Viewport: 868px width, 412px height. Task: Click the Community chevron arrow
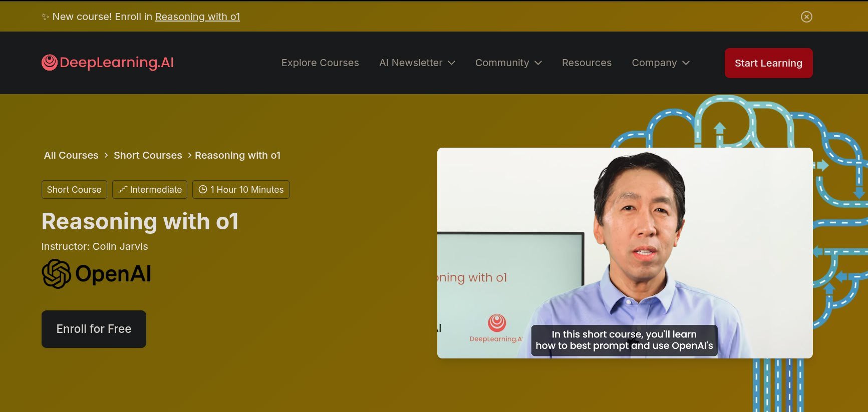[538, 63]
